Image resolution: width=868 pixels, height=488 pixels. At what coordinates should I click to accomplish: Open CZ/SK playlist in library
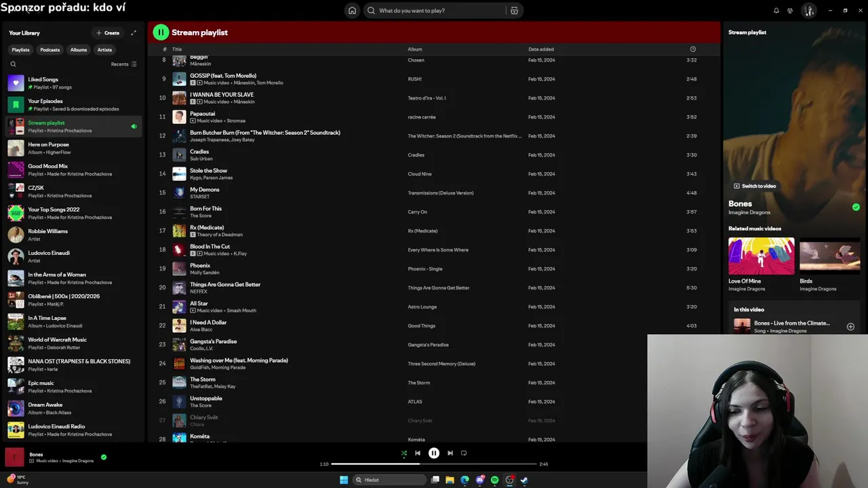(73, 191)
